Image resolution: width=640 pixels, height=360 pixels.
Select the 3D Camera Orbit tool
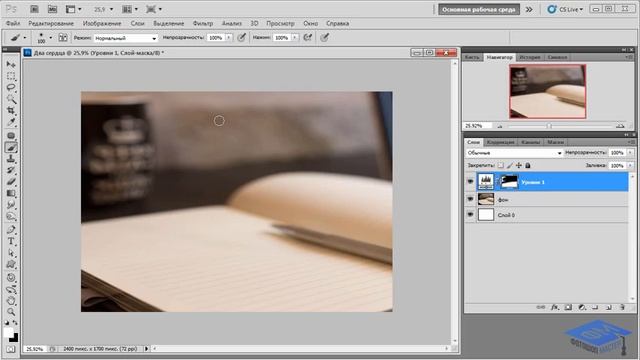point(11,289)
